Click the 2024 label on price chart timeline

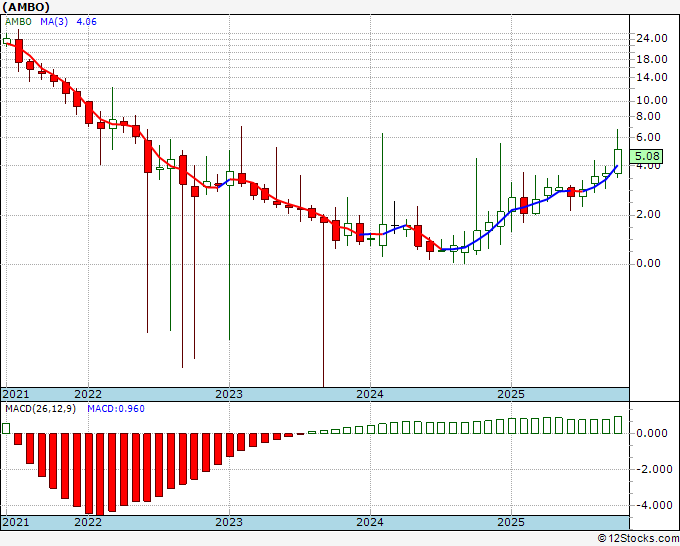pyautogui.click(x=370, y=394)
